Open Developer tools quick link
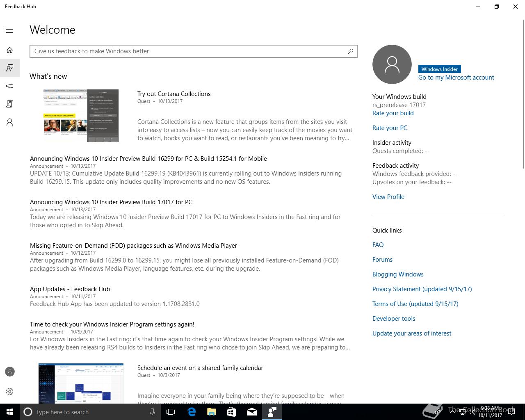This screenshot has height=420, width=525. pyautogui.click(x=394, y=319)
